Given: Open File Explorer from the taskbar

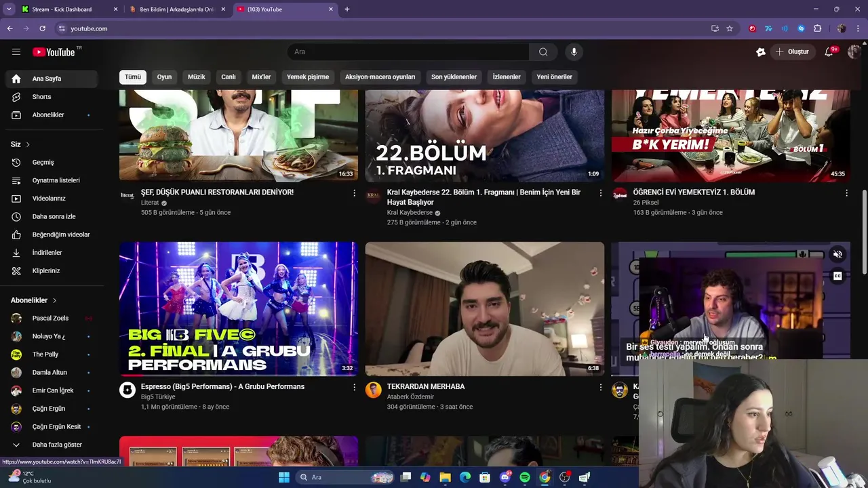Looking at the screenshot, I should tap(446, 477).
